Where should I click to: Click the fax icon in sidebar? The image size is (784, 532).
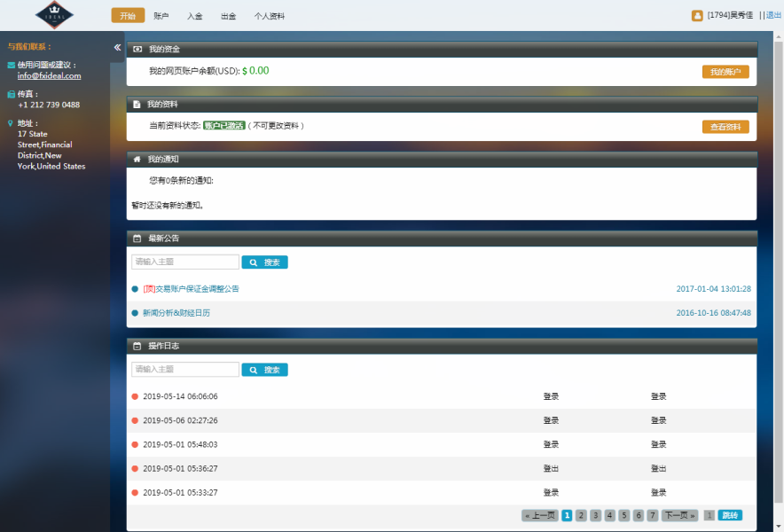(x=11, y=94)
